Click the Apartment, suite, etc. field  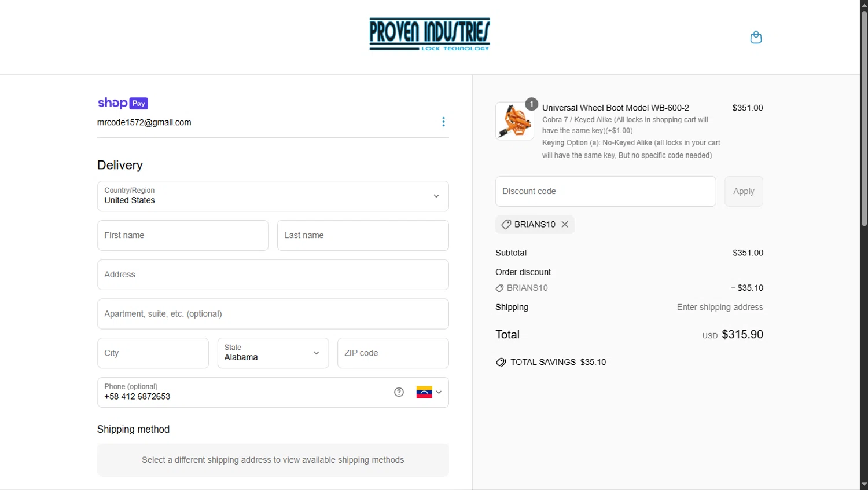pos(273,314)
